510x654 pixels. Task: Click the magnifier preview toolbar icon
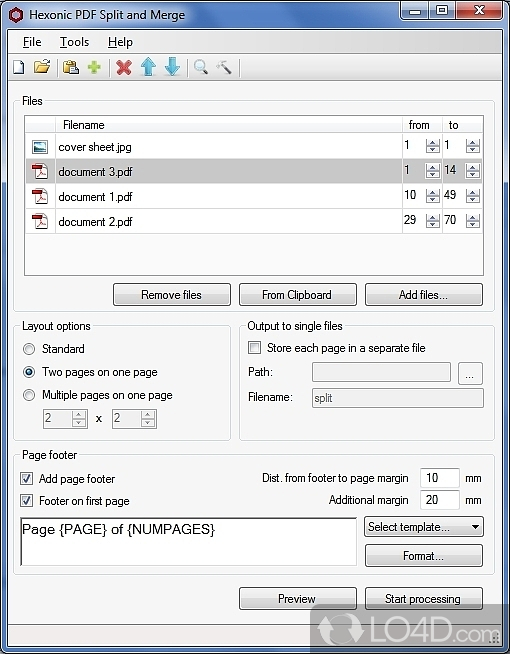(x=201, y=67)
